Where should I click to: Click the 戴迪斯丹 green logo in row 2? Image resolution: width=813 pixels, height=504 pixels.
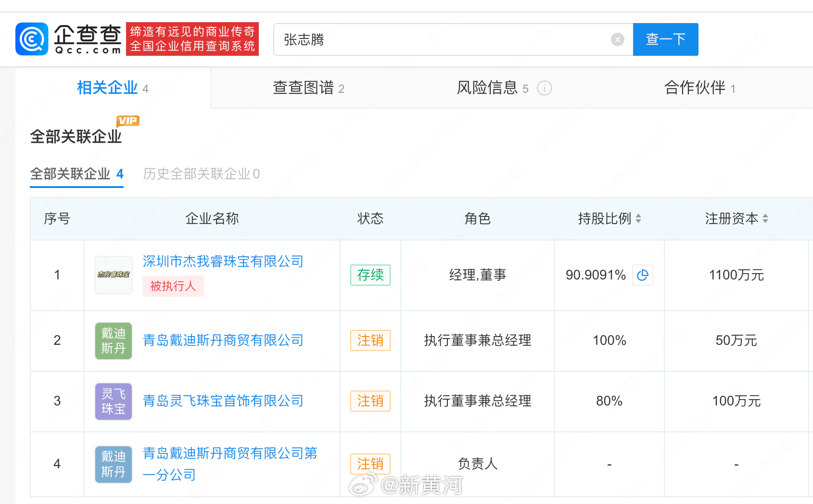(x=113, y=340)
